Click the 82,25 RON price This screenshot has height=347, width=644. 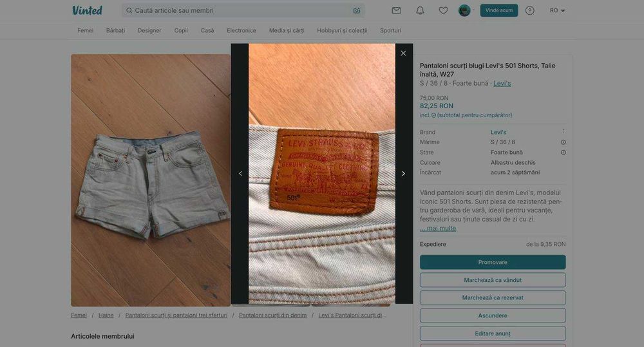coord(436,106)
